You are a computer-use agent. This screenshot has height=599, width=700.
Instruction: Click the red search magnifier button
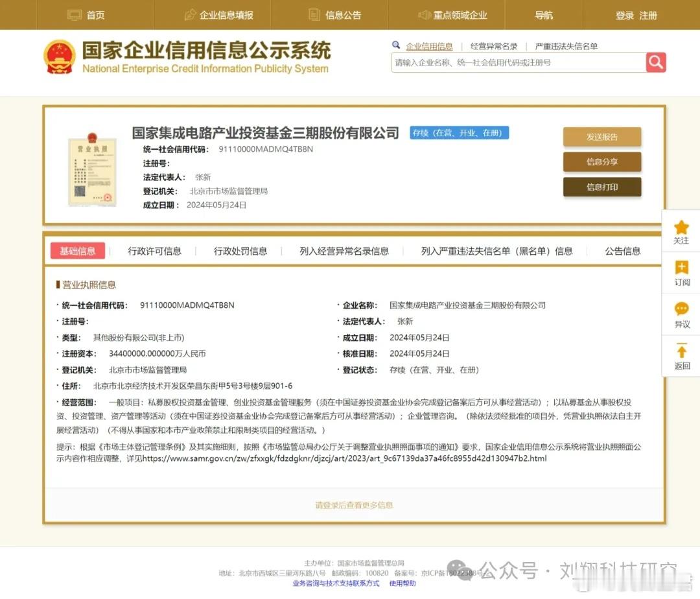656,62
